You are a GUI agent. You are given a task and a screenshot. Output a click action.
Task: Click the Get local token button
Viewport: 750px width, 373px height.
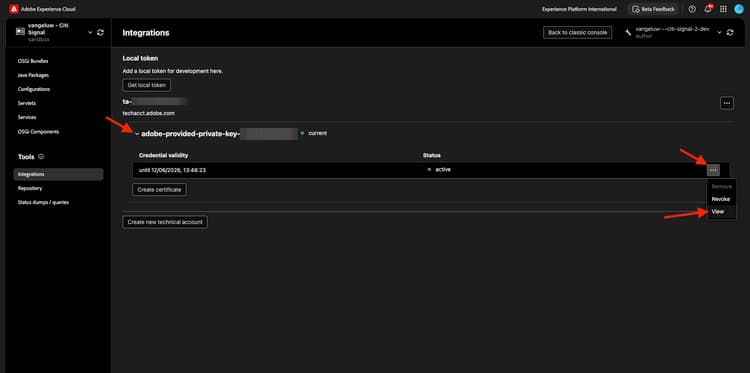coord(146,85)
